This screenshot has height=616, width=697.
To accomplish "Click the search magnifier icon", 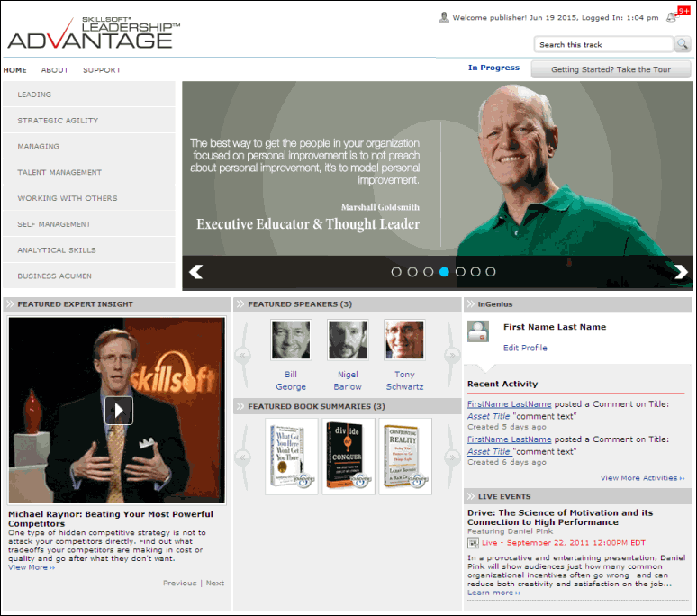I will 682,44.
